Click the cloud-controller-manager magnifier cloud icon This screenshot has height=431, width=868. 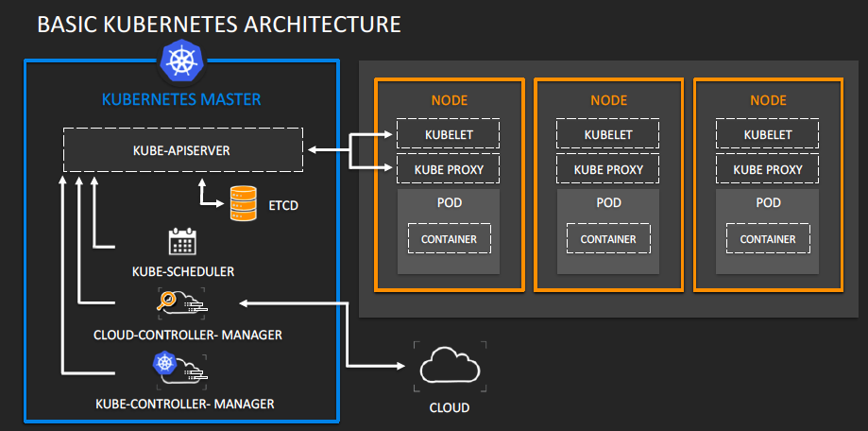coord(182,303)
